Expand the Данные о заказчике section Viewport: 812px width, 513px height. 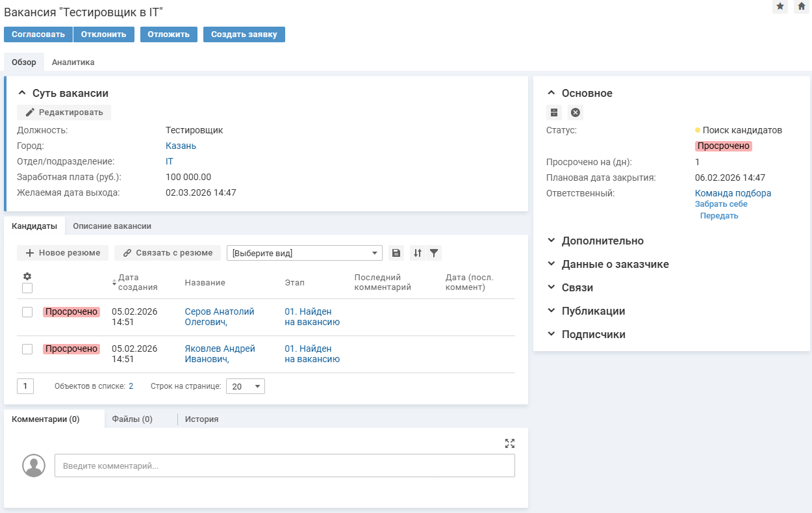(x=615, y=264)
